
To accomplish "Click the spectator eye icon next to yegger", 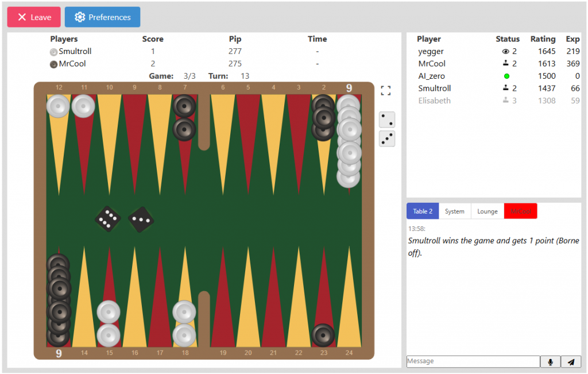I will [x=505, y=52].
